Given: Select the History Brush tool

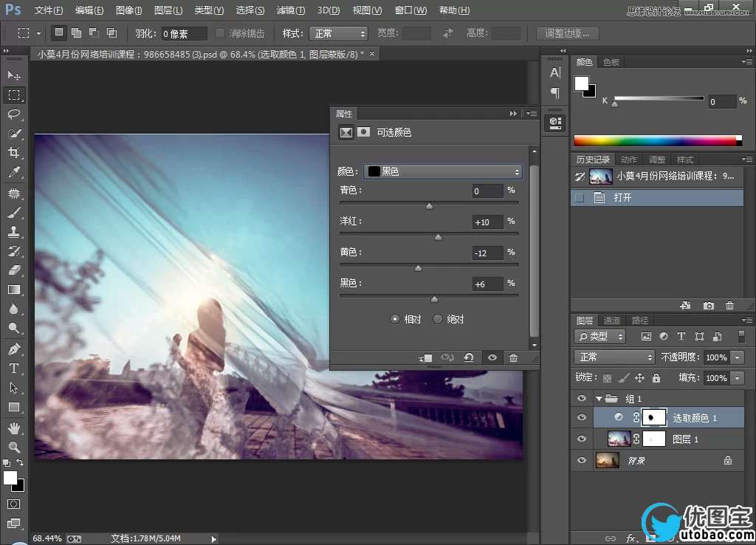Looking at the screenshot, I should tap(14, 251).
